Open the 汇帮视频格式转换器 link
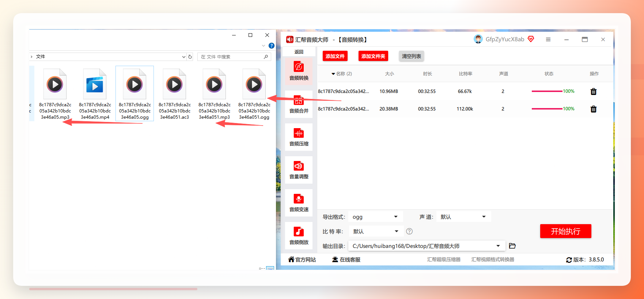 coord(493,260)
